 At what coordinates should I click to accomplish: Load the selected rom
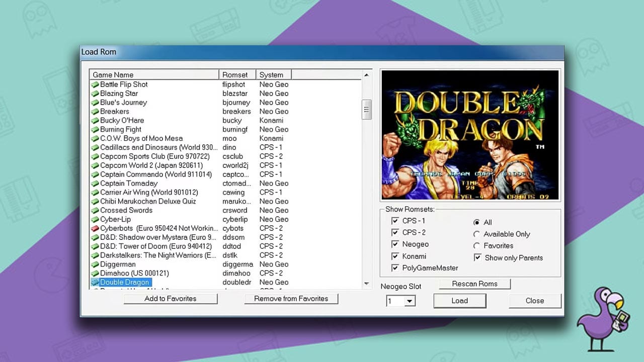460,301
